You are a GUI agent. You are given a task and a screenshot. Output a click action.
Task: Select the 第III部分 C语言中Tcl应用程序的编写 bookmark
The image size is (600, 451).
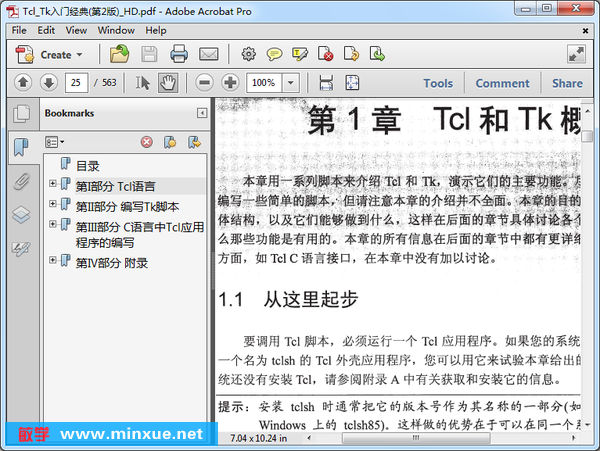139,234
